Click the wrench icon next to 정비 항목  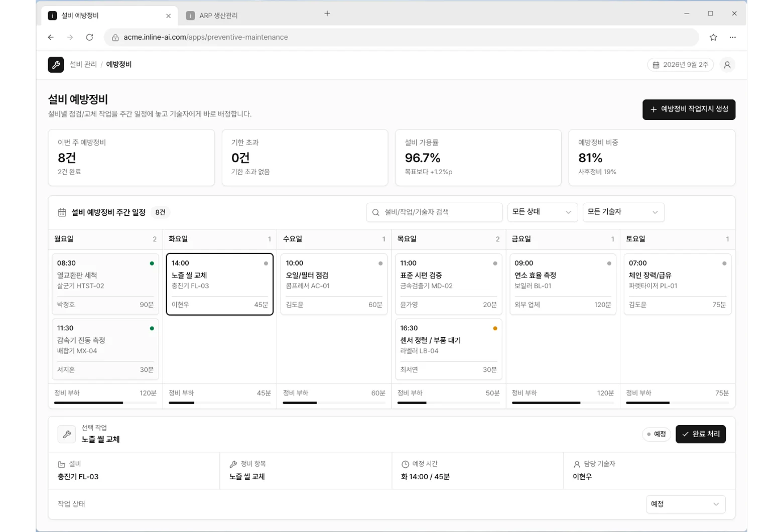coord(233,464)
